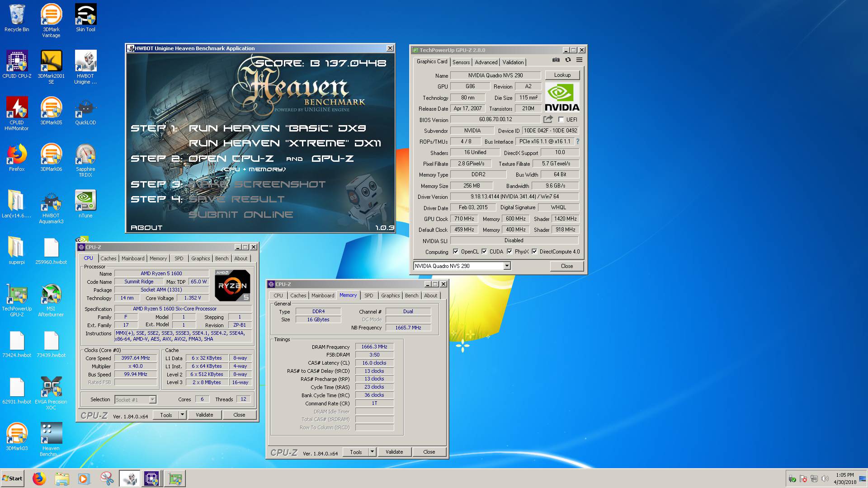Viewport: 868px width, 488px height.
Task: Click Submit Online in Heaven app
Action: (x=241, y=215)
